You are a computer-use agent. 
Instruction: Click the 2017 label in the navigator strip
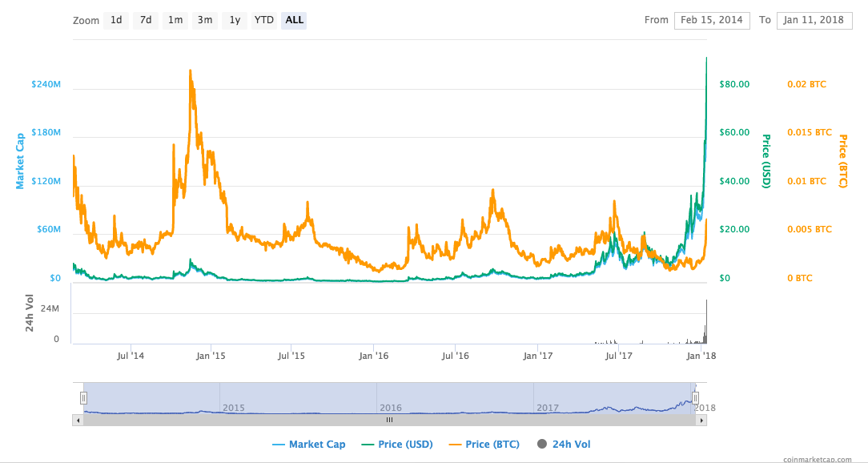point(546,408)
